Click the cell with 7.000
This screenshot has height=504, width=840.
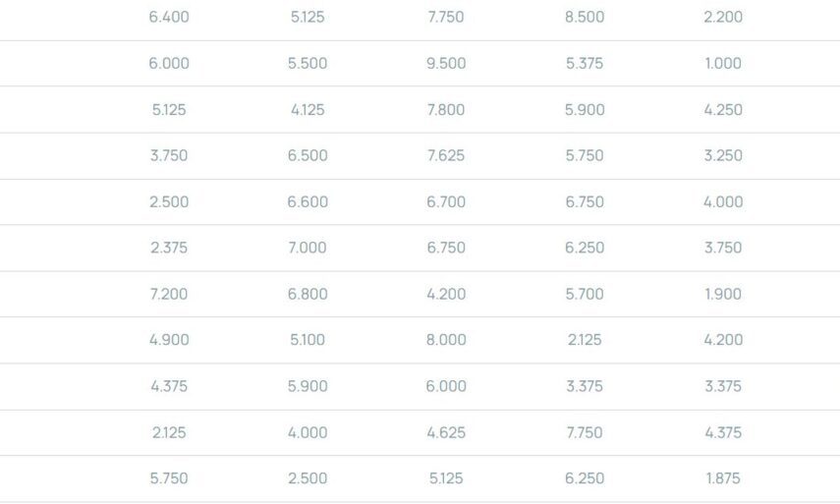308,248
